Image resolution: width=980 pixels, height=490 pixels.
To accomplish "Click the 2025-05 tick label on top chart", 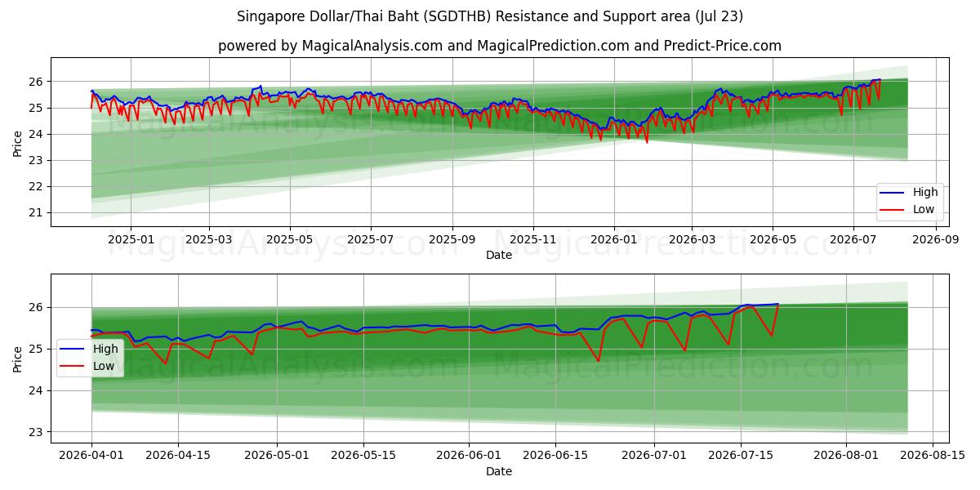I will (x=290, y=240).
